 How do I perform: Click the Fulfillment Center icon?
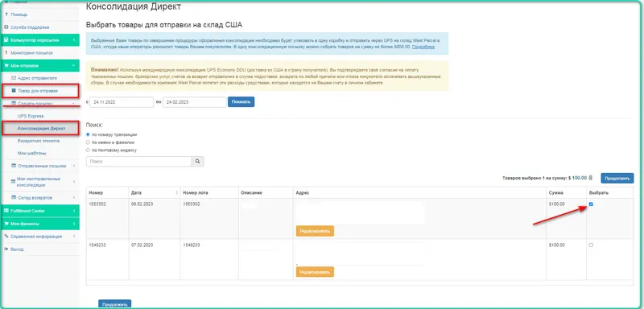6,211
